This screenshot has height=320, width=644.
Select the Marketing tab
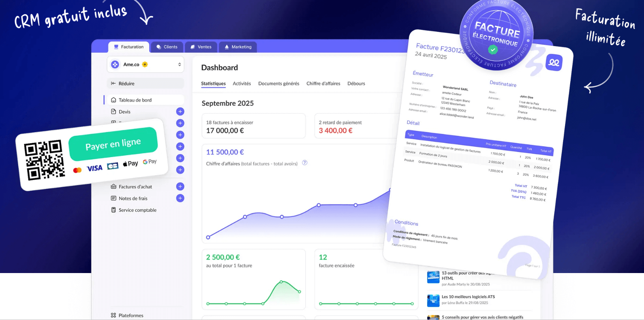pos(238,47)
